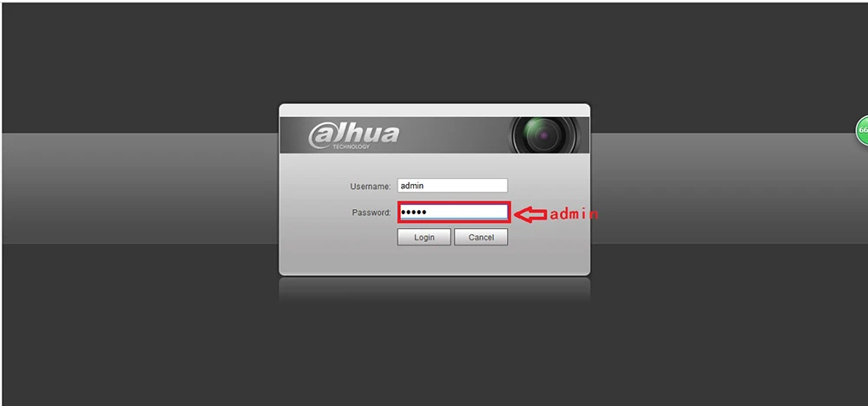
Task: Click empty area below the Login button
Action: point(424,259)
